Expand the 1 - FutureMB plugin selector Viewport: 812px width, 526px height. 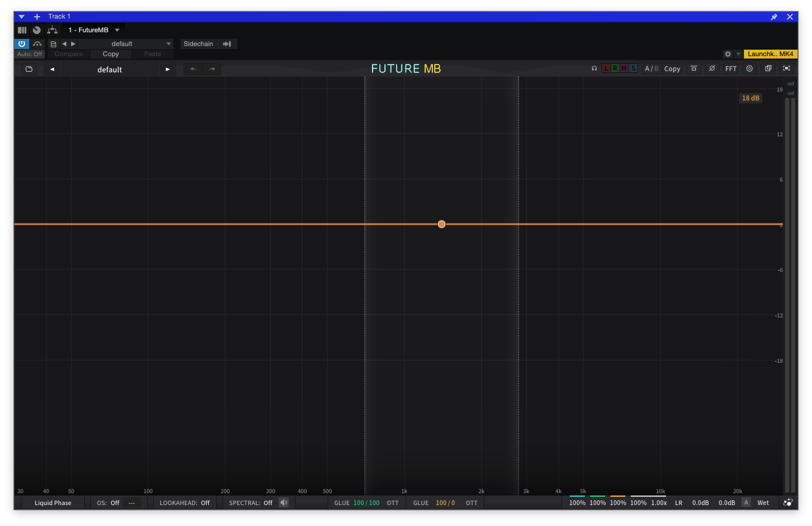94,30
